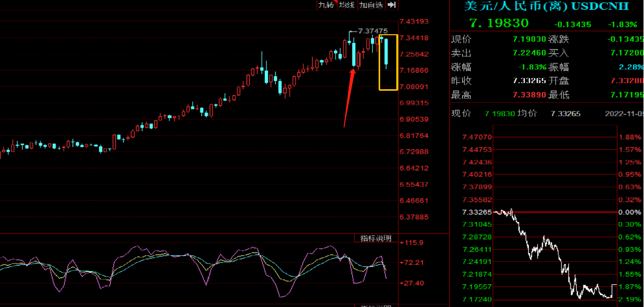
Task: Click the 2022-11-05 date label
Action: [x=624, y=114]
